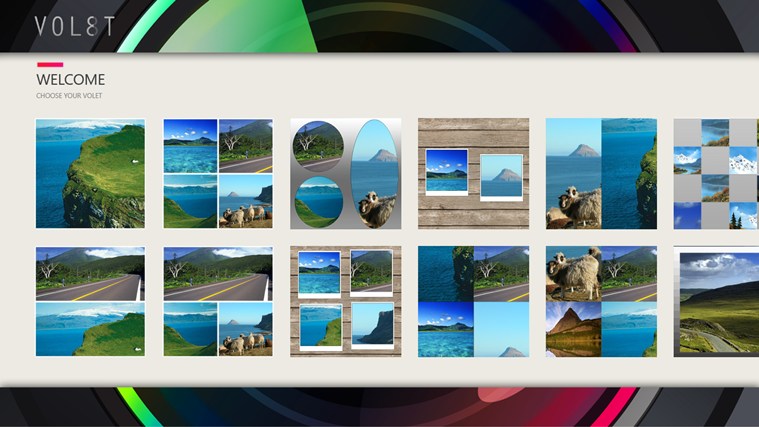Choose the two vertical strips sheep template
The width and height of the screenshot is (759, 427).
coord(601,173)
